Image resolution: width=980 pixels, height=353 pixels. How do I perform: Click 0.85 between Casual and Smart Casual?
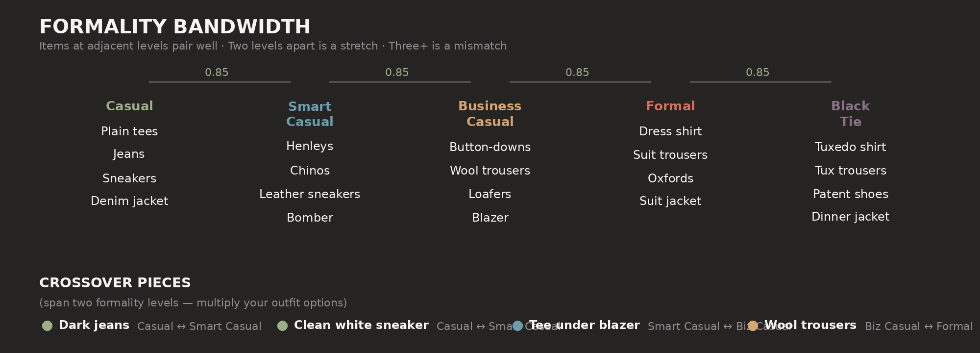217,73
